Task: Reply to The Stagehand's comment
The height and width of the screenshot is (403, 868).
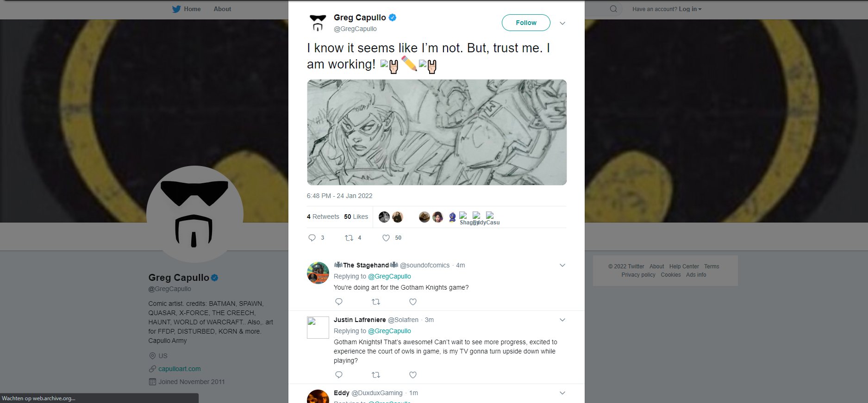Action: coord(339,302)
